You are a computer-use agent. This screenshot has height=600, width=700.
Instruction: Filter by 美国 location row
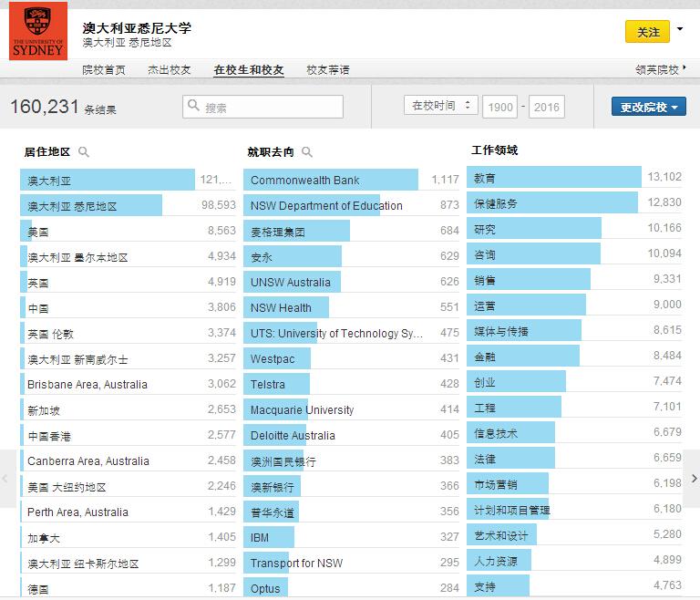(128, 231)
